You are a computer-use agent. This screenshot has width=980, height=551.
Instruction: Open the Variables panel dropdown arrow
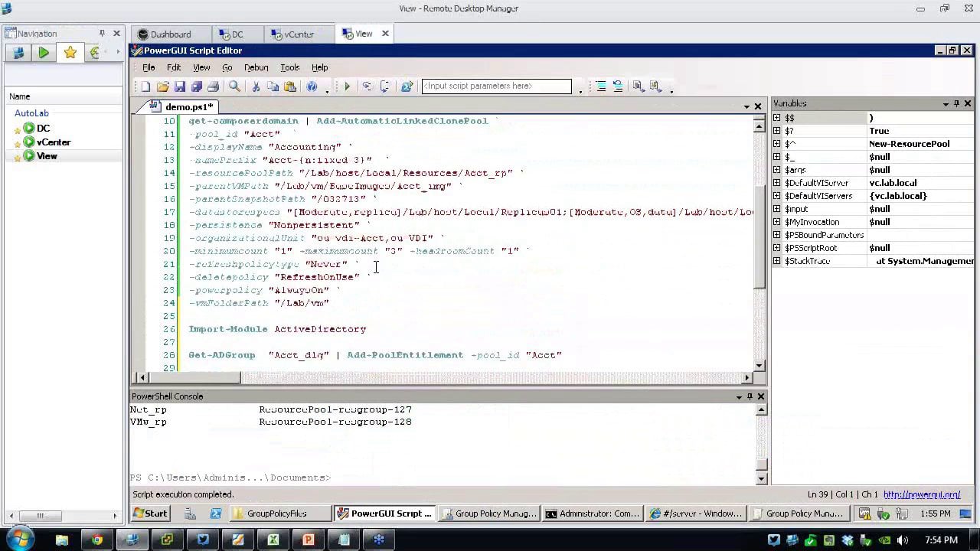click(x=945, y=103)
